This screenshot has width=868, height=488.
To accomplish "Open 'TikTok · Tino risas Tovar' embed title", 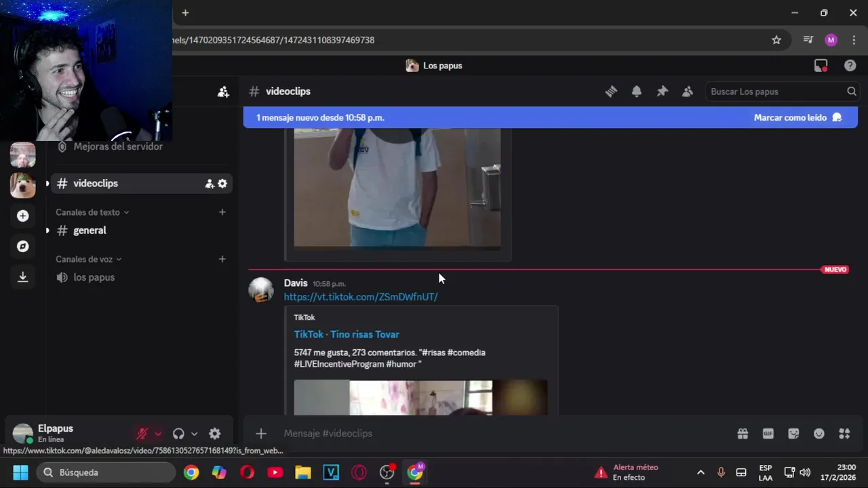I will coord(347,334).
